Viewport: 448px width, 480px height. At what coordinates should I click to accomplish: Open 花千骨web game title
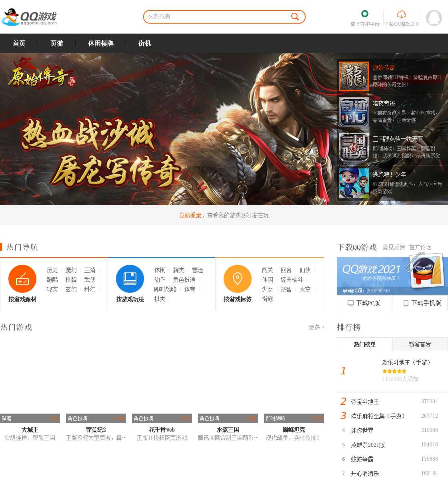point(162,430)
